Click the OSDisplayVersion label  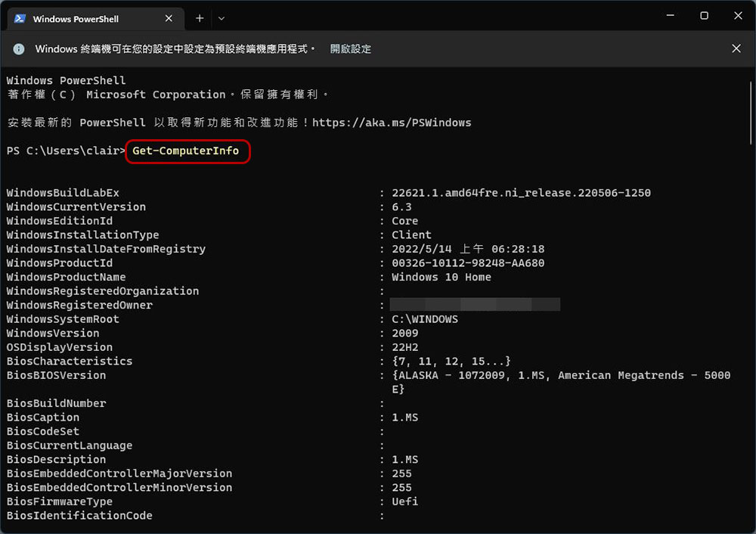(59, 347)
